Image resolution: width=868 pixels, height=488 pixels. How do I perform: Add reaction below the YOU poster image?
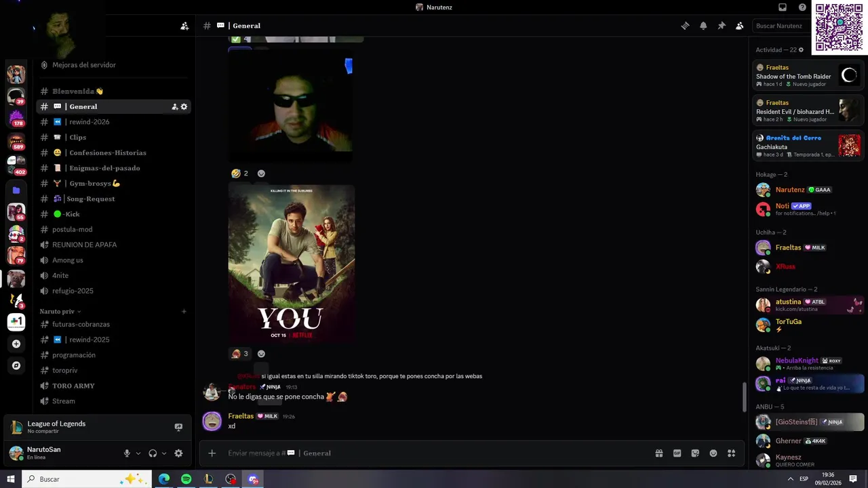(x=261, y=354)
